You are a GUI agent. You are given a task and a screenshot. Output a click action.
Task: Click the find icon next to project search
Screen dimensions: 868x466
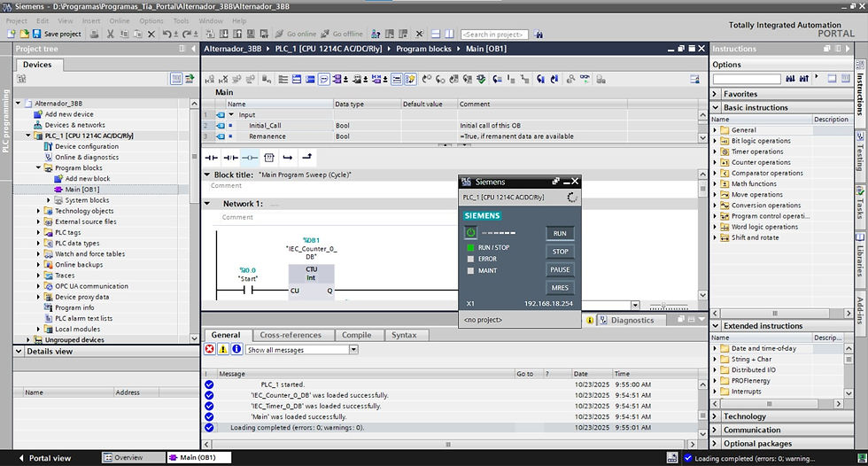pyautogui.click(x=539, y=35)
